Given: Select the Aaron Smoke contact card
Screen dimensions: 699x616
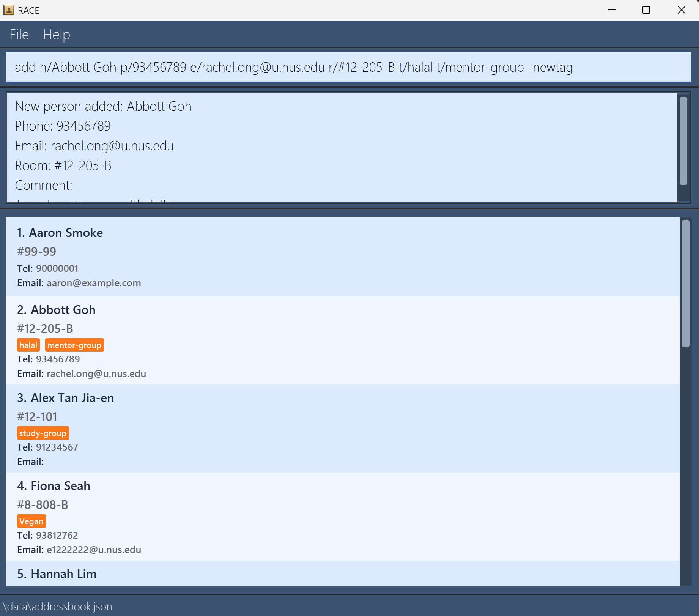Looking at the screenshot, I should coord(342,257).
